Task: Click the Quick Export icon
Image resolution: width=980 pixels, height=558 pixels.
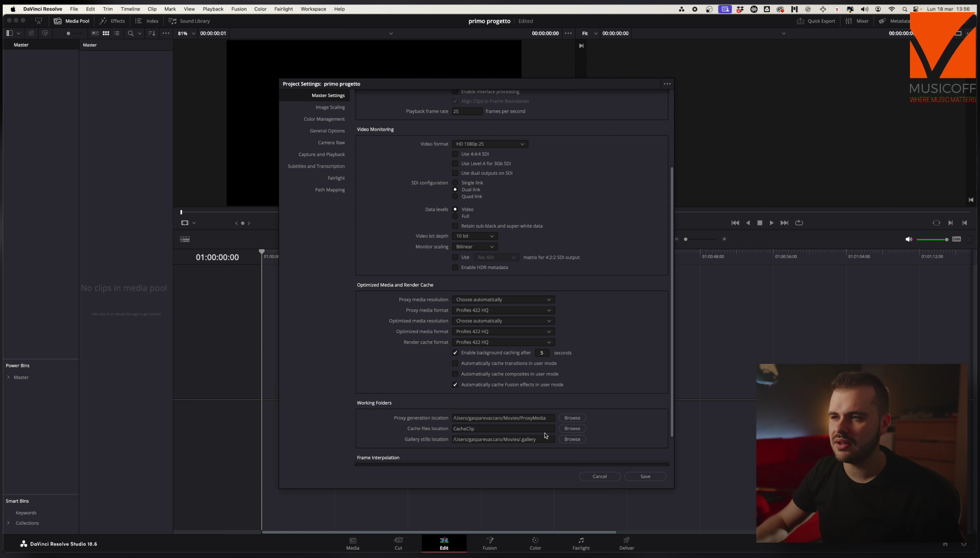Action: [800, 21]
